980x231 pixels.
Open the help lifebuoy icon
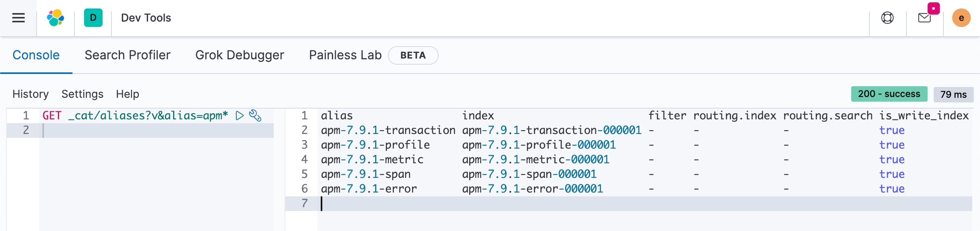coord(887,18)
